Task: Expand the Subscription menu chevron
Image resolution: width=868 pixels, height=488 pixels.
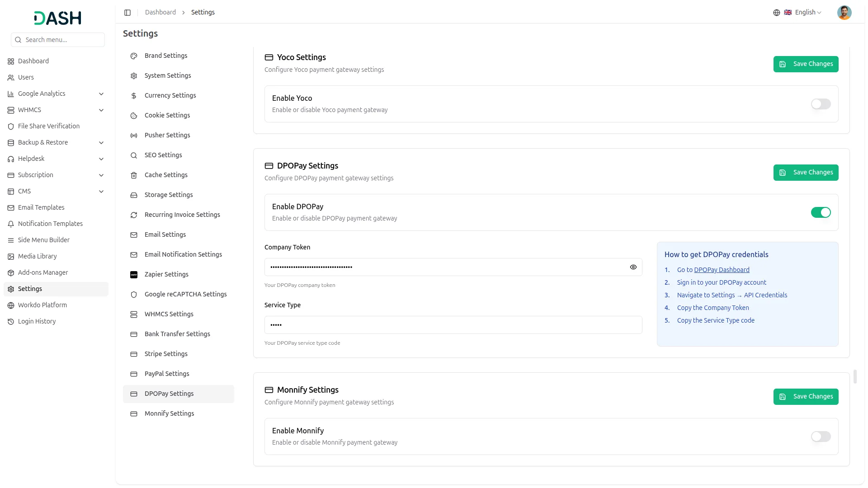Action: coord(101,175)
